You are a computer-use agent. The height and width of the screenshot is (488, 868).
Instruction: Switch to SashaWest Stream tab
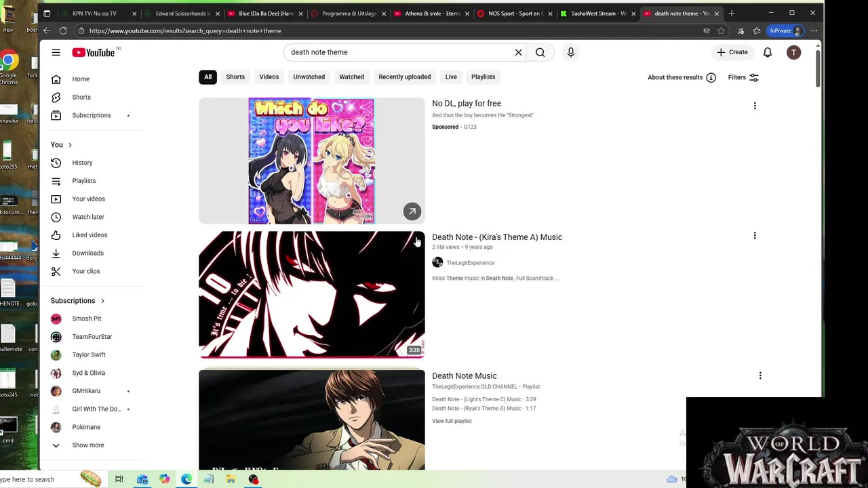(x=598, y=14)
